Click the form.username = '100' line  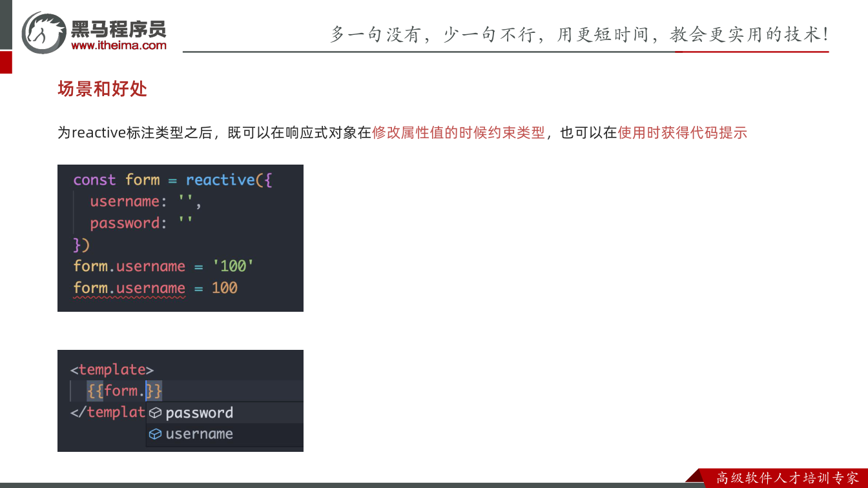click(163, 267)
